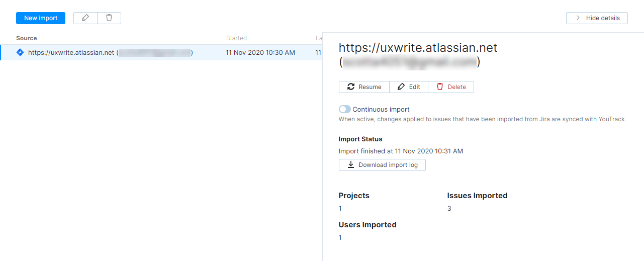
Task: Enable the Continuous import switch
Action: [x=345, y=109]
